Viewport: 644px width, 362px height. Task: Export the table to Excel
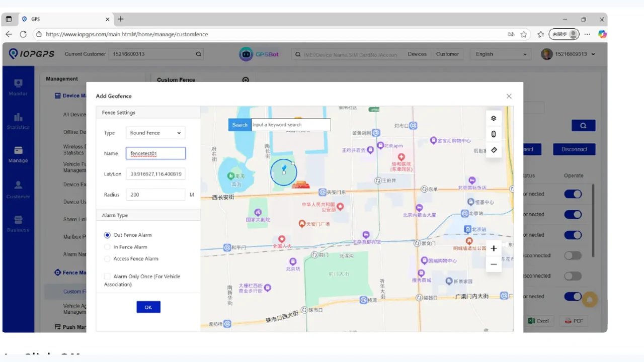pos(539,321)
